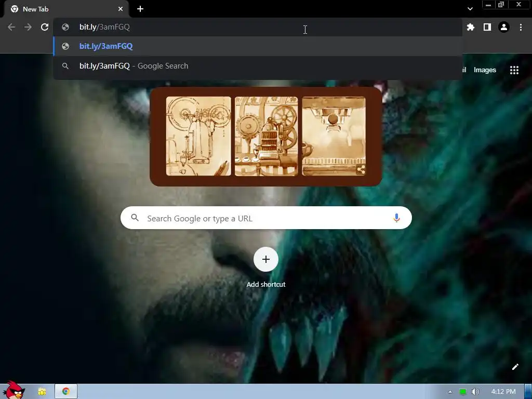Image resolution: width=532 pixels, height=399 pixels.
Task: Open the tab search dropdown arrow
Action: click(470, 9)
